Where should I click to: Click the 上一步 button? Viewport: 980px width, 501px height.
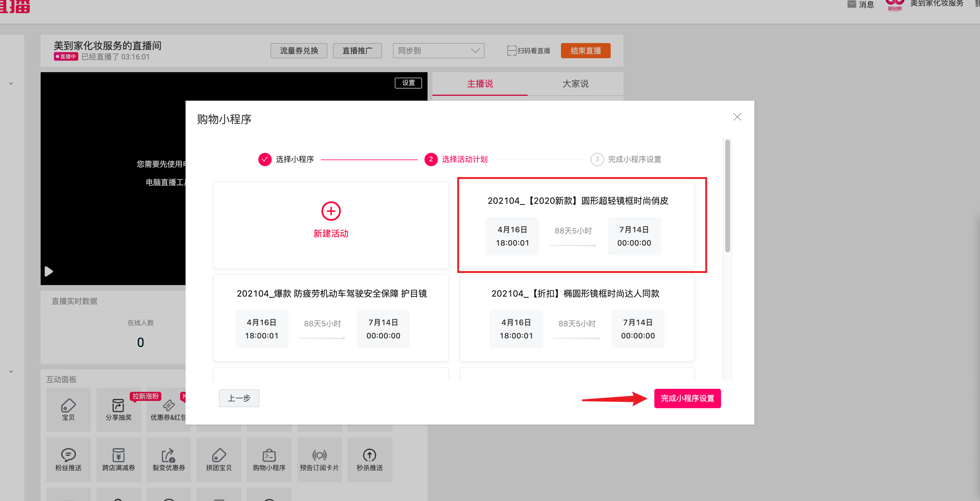pyautogui.click(x=239, y=398)
